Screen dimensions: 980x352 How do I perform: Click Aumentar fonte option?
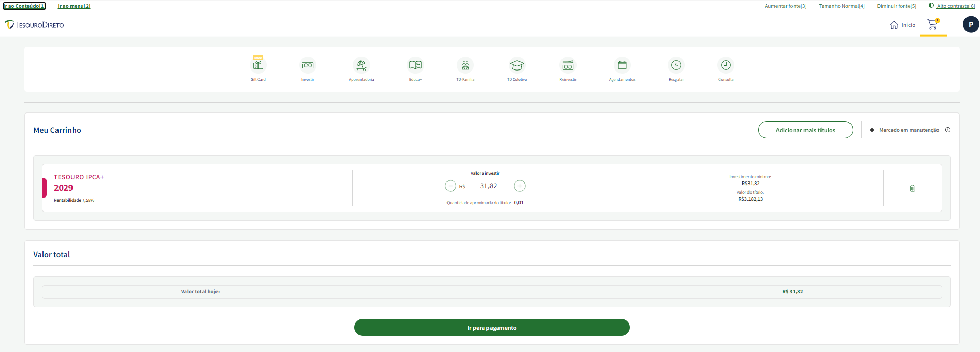click(x=786, y=6)
